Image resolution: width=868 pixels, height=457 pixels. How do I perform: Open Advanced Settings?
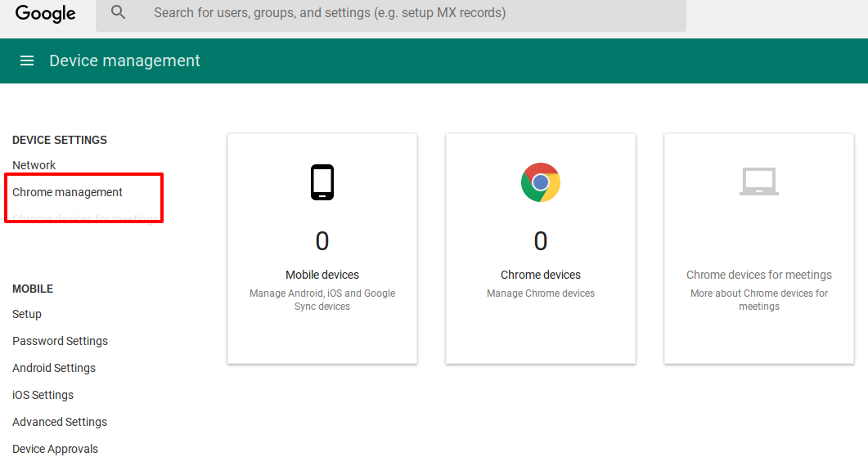(59, 422)
